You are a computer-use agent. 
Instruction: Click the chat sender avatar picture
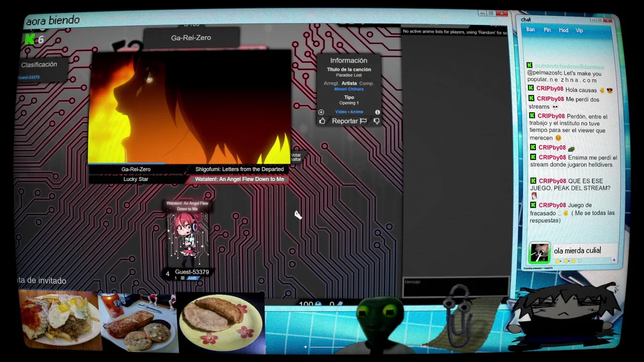[x=539, y=253]
